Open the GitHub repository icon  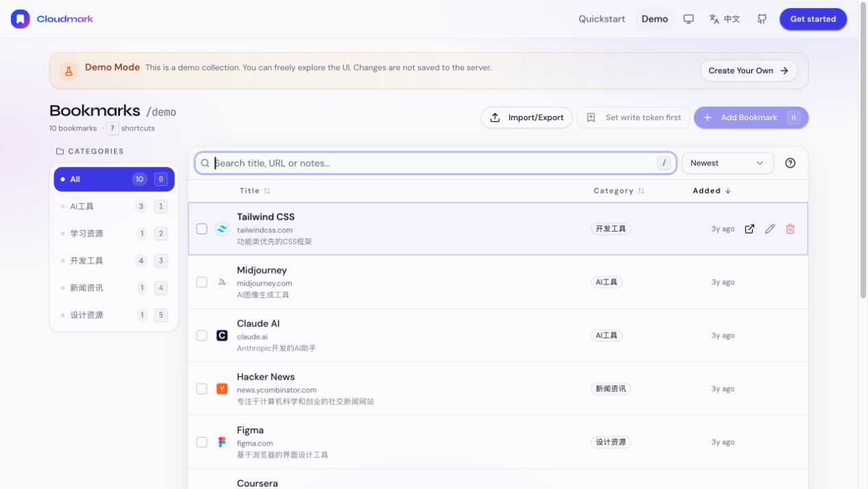[762, 19]
